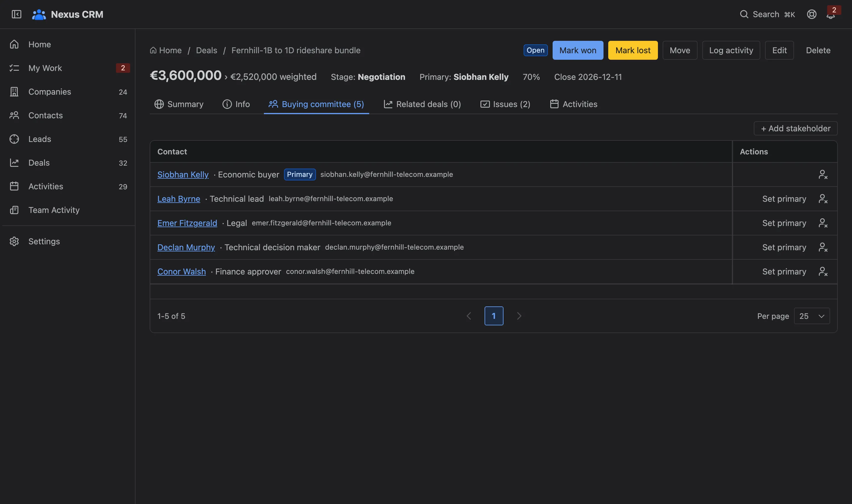Click the Nexus CRM people logo

coord(39,14)
